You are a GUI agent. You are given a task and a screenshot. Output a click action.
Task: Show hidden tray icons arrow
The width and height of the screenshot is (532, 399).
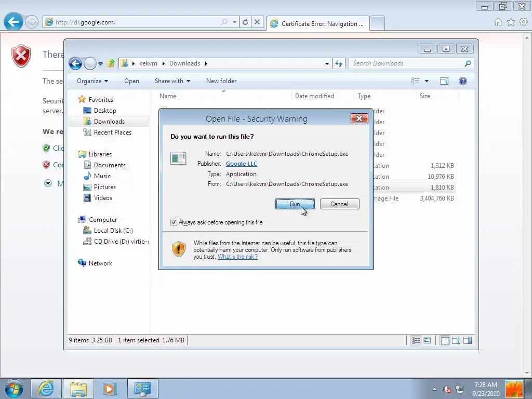pyautogui.click(x=434, y=389)
